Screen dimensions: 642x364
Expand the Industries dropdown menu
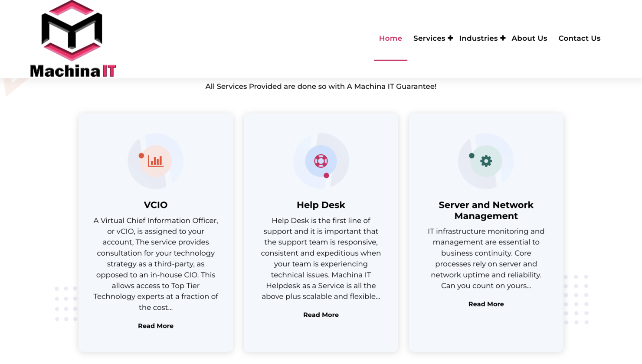click(478, 38)
